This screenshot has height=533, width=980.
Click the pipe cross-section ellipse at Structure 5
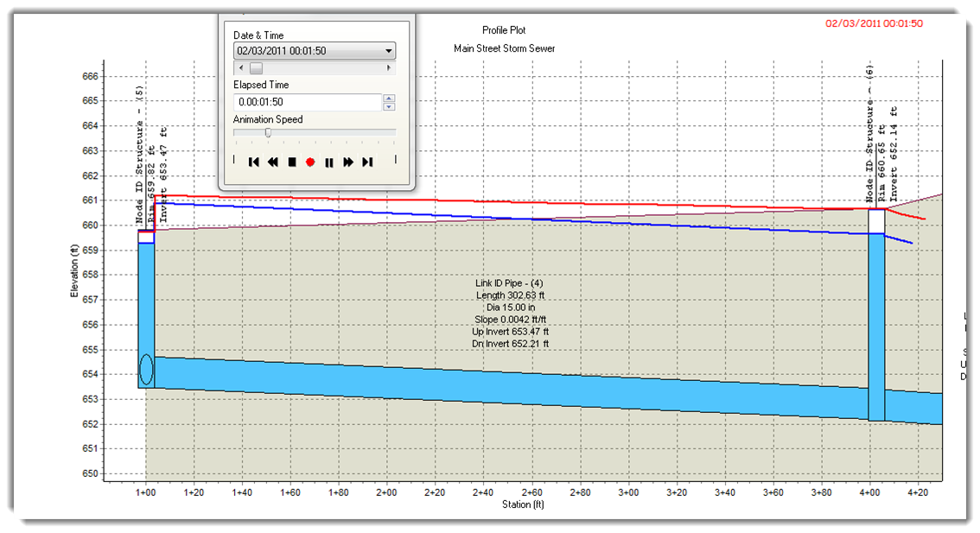click(147, 369)
